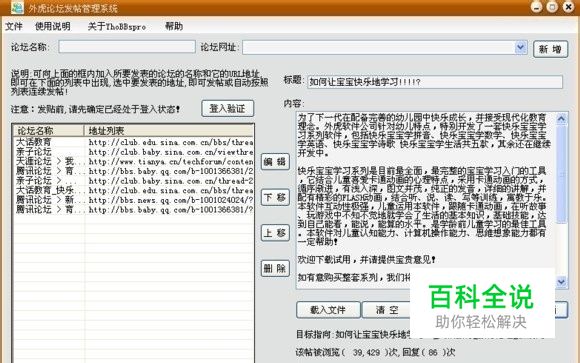The width and height of the screenshot is (580, 363).
Task: Select the 天涯论坛 list row
Action: point(134,161)
